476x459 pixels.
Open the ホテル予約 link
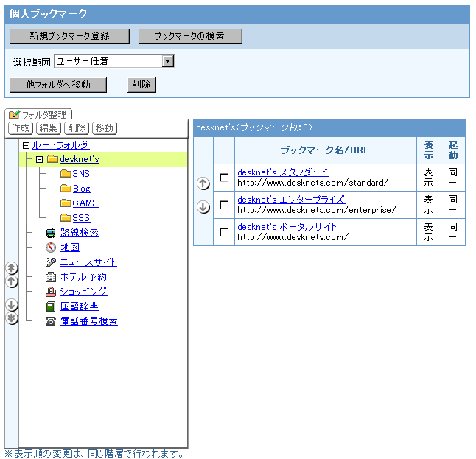[x=83, y=277]
